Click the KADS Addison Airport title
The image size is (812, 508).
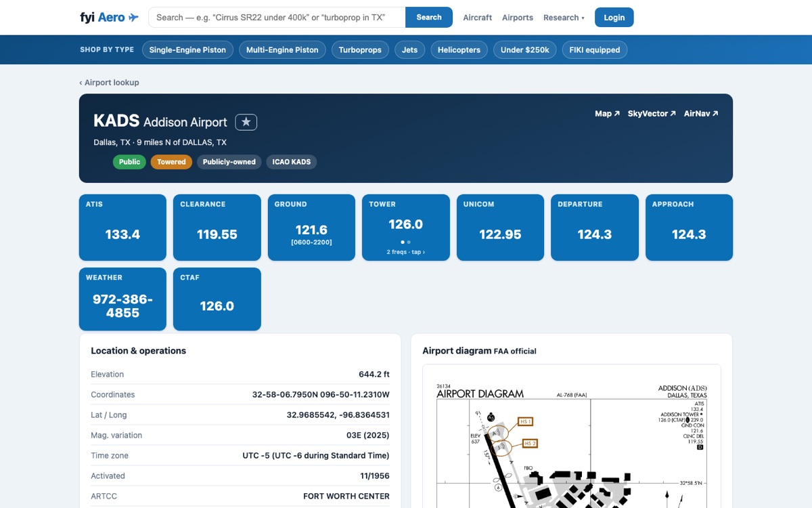(160, 122)
